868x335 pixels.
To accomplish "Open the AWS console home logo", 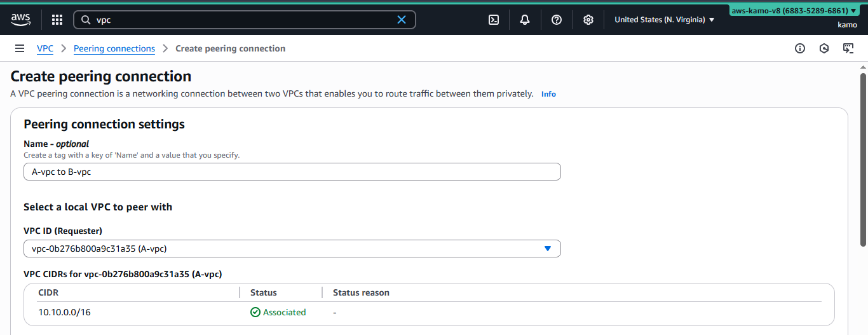I will (x=20, y=20).
